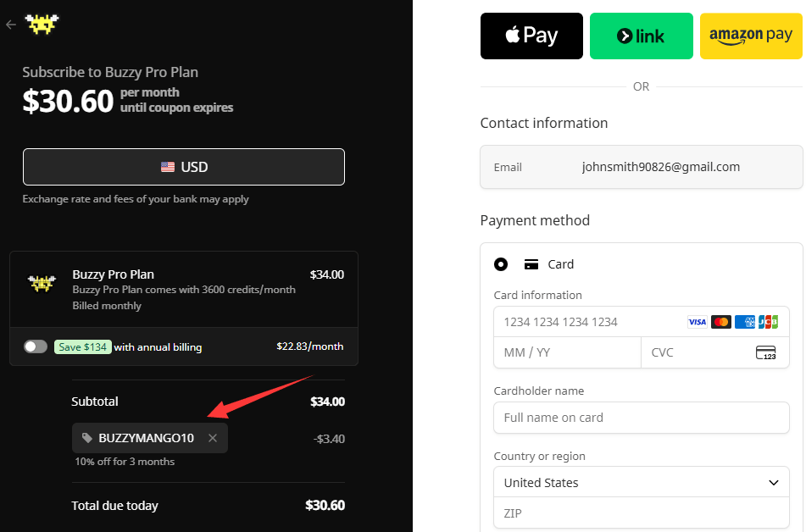
Task: Focus the card number input field
Action: [641, 322]
